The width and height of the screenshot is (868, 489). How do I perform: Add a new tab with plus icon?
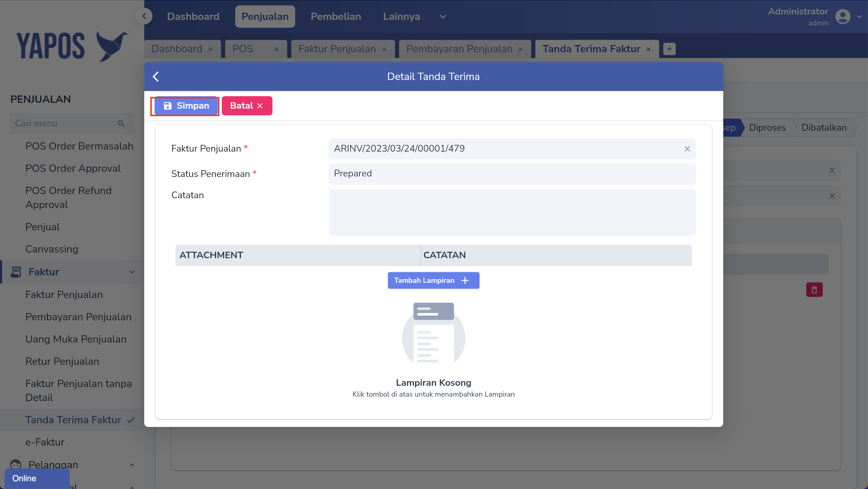(x=669, y=49)
